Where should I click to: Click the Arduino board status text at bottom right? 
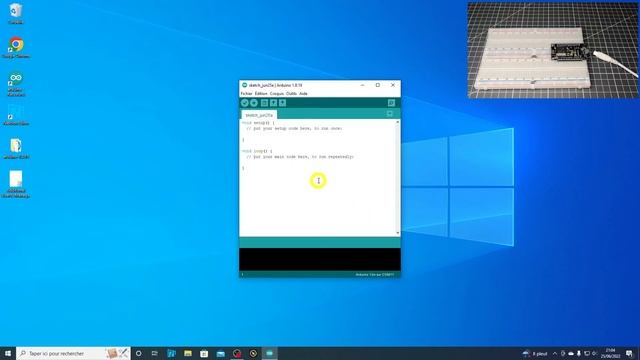(x=374, y=275)
